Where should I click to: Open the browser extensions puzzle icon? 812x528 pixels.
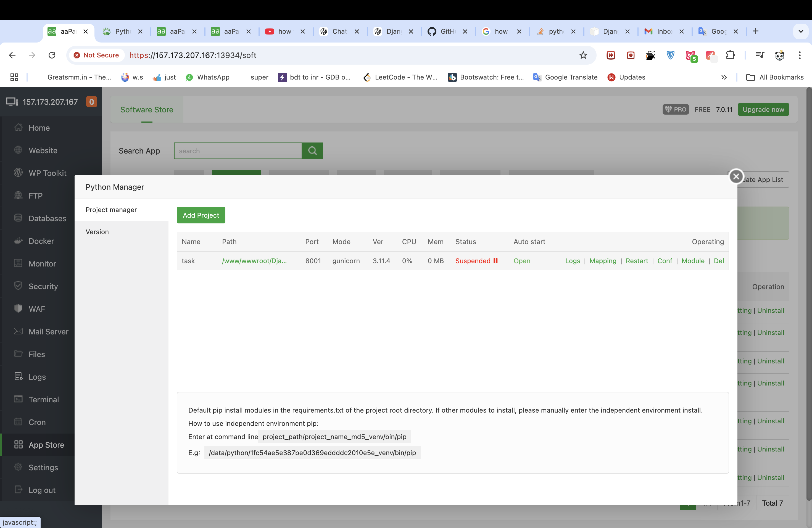pyautogui.click(x=730, y=55)
